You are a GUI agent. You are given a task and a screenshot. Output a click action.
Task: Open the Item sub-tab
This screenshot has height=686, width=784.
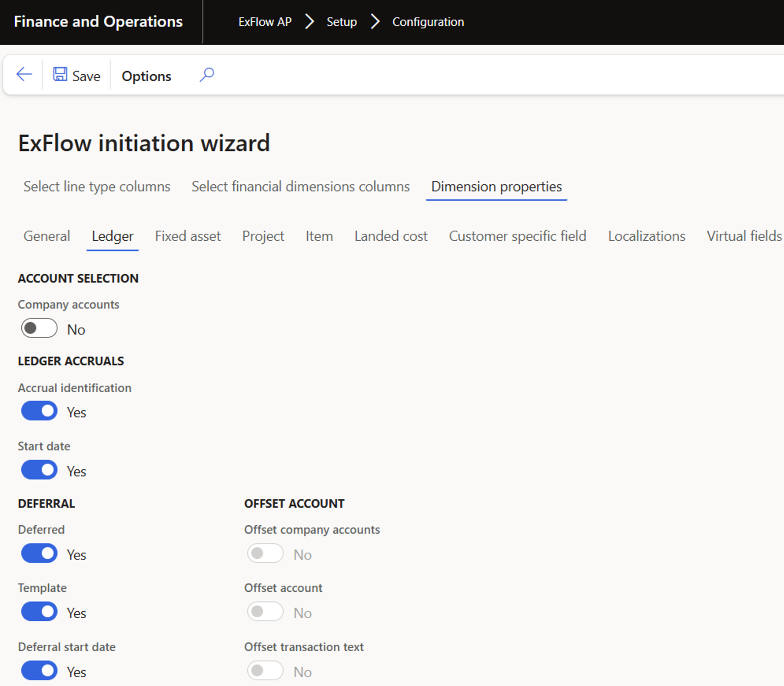coord(319,236)
